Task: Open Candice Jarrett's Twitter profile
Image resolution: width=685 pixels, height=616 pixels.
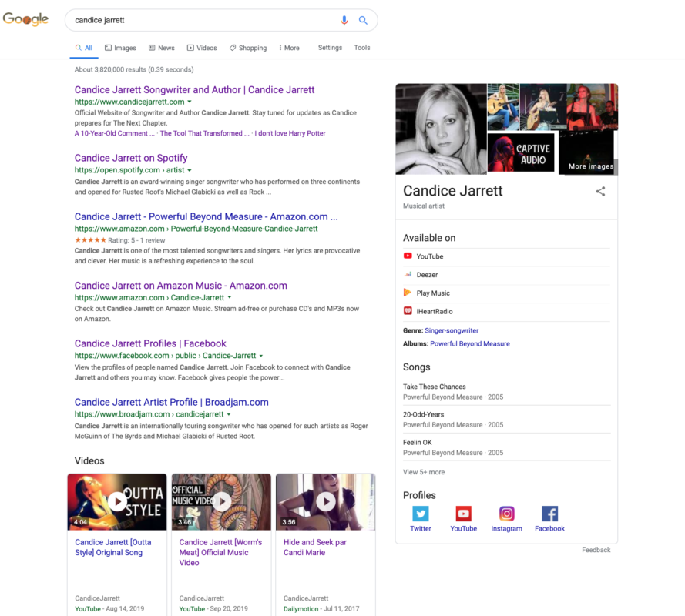Action: [x=421, y=517]
